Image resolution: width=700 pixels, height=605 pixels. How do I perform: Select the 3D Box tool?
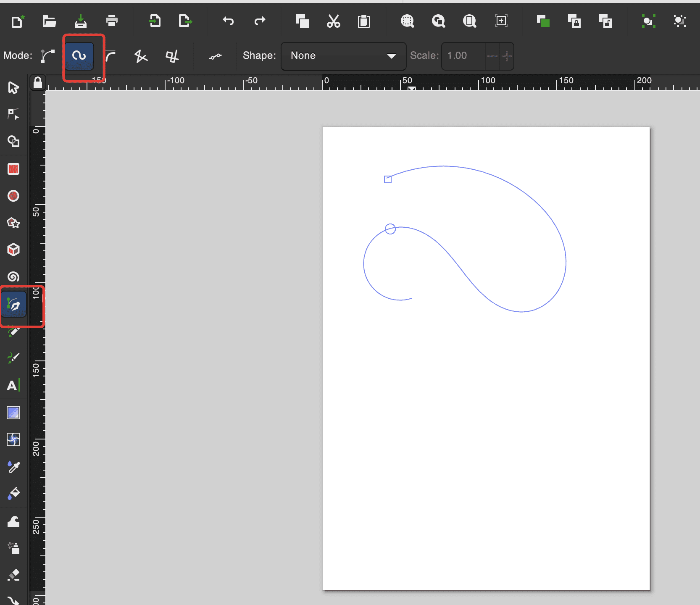tap(13, 250)
